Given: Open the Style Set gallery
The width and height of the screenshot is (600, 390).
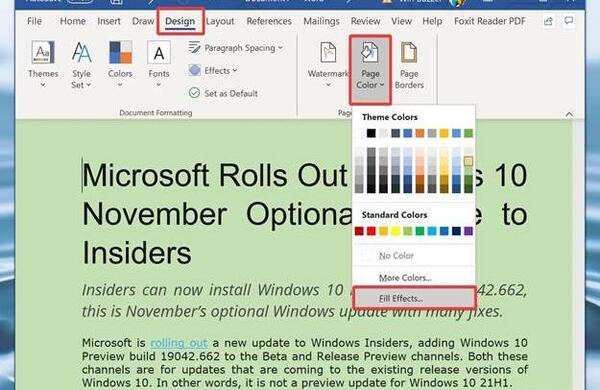Looking at the screenshot, I should 81,64.
